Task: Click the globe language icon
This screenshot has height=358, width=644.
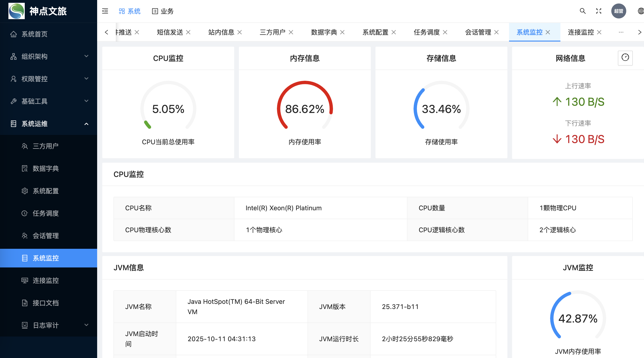Action: coord(640,11)
